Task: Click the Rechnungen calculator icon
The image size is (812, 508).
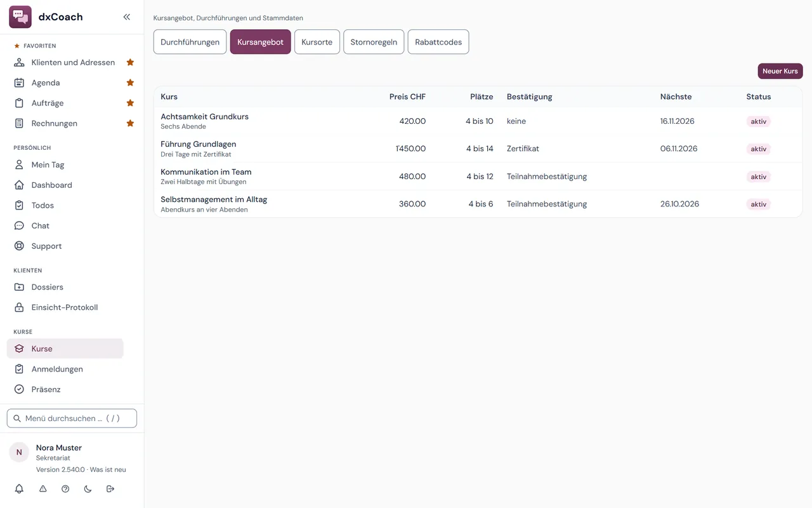Action: [19, 123]
